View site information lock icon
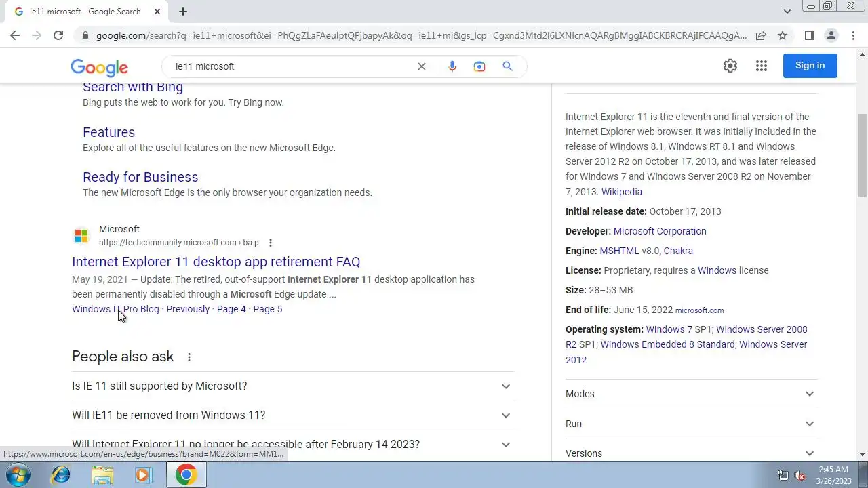 85,35
